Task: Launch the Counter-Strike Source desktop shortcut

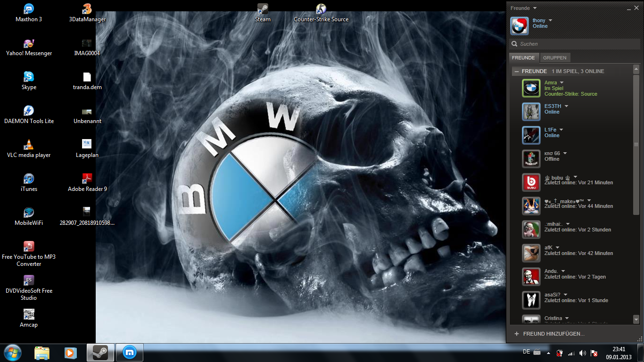Action: (321, 13)
